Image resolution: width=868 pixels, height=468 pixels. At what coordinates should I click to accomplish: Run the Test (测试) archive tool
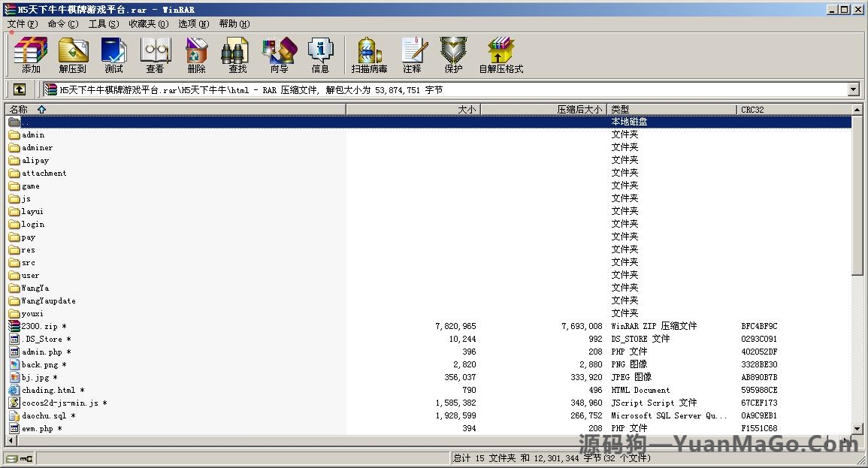[x=113, y=55]
